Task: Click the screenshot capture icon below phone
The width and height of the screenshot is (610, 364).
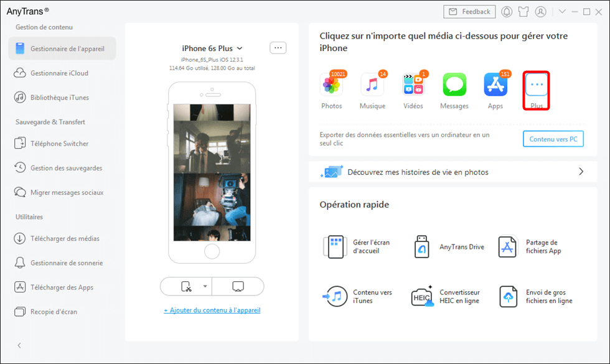Action: (186, 287)
